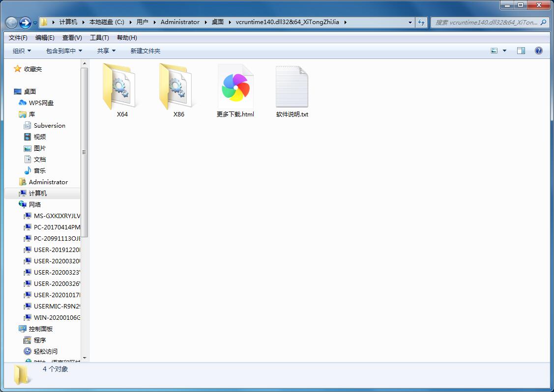Minimize the Explorer window
Viewport: 554px width, 392px height.
[507, 5]
